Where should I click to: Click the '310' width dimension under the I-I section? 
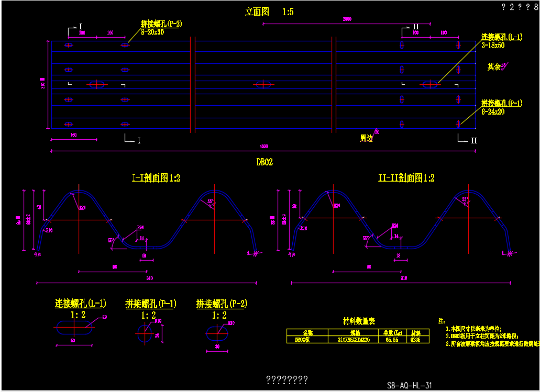pos(149,278)
